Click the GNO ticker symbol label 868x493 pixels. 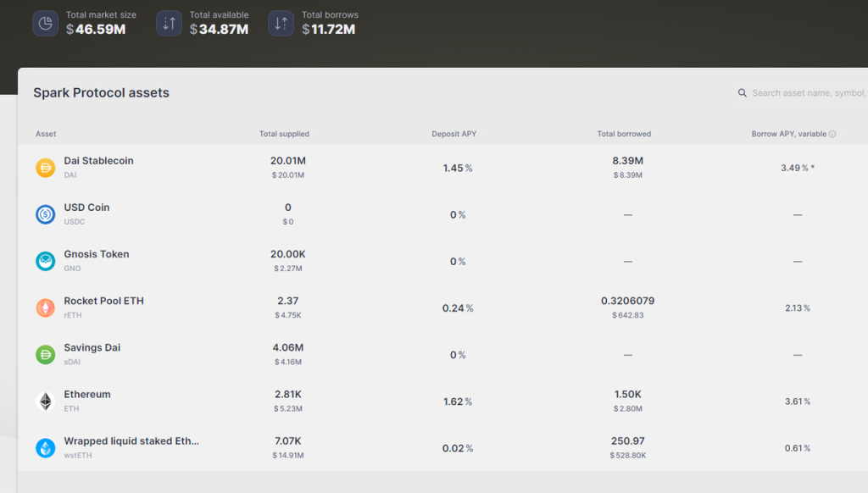click(72, 269)
